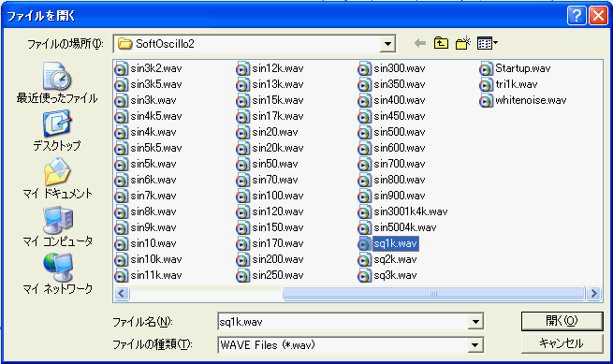Viewport: 613px width, 364px height.
Task: Select the file sin7k.wav
Action: pyautogui.click(x=145, y=196)
